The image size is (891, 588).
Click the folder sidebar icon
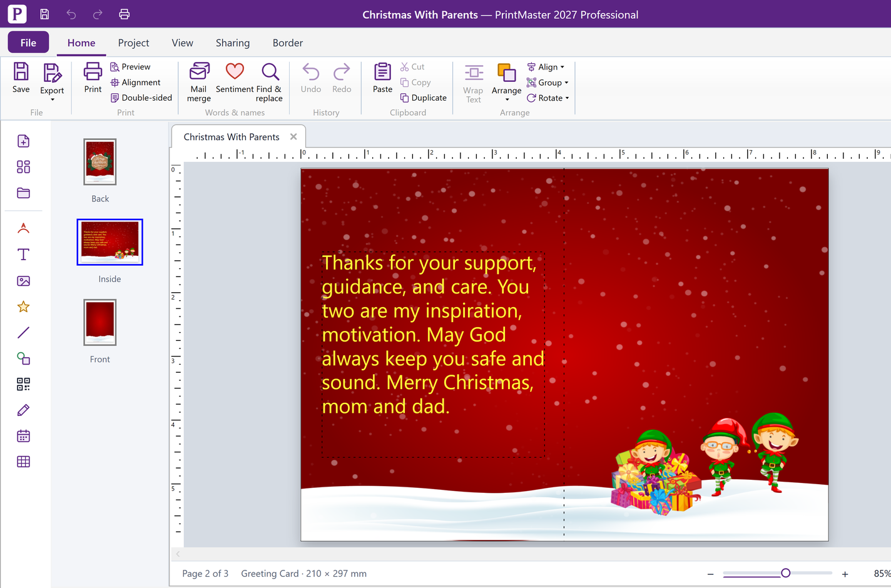click(23, 193)
